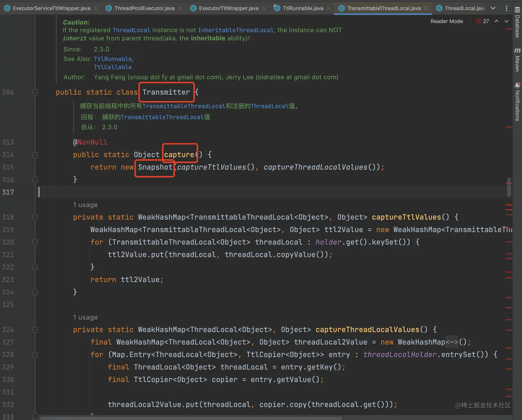
Task: Click the horizontal scrollbar at bottom
Action: pos(191,418)
